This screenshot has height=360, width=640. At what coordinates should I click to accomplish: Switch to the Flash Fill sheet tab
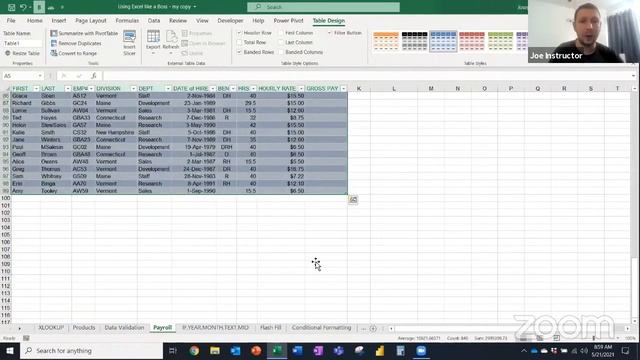(x=271, y=328)
